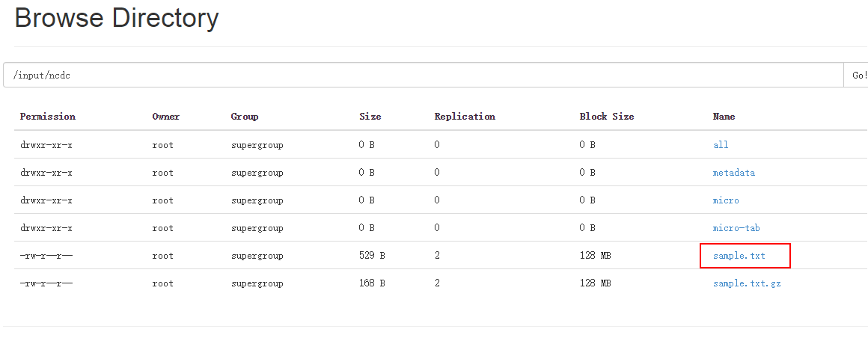Focus the /input/ncdc path field
868x338 pixels.
point(424,76)
